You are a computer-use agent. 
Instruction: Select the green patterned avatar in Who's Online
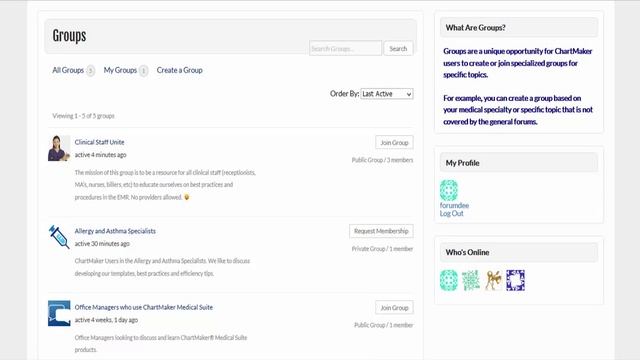pyautogui.click(x=471, y=280)
